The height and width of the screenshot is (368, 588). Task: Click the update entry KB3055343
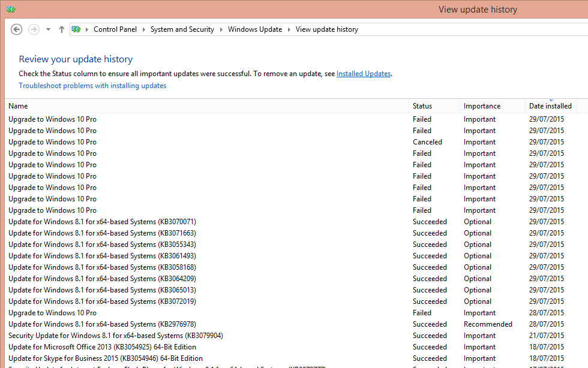pos(290,245)
